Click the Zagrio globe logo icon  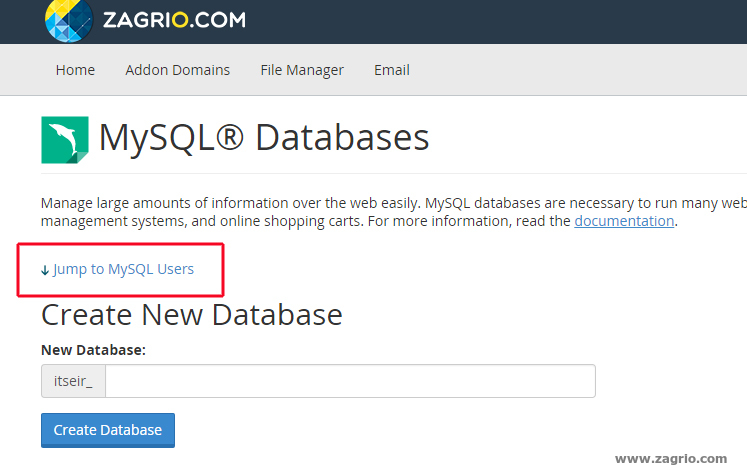[69, 21]
